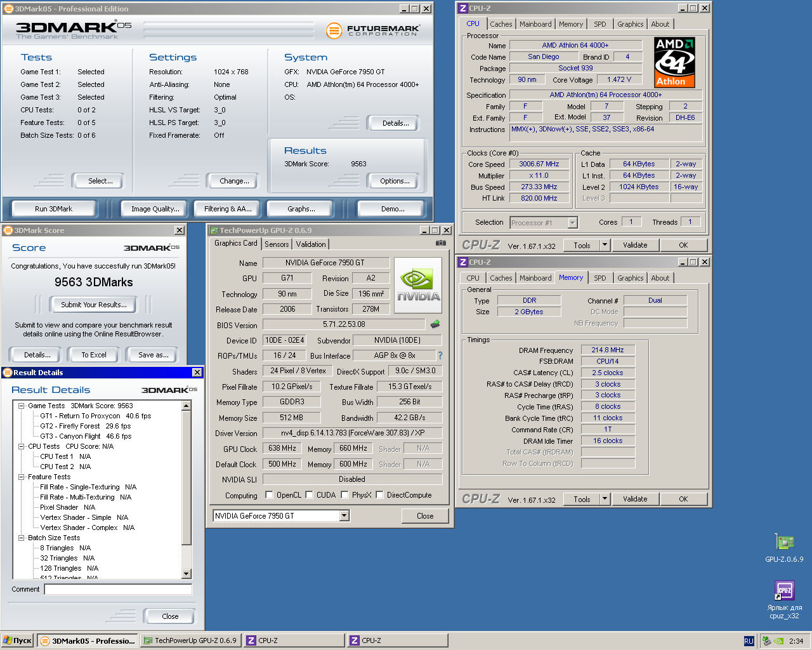Switch to the Sensors tab in GPU-Z
Viewport: 812px width, 650px height.
[x=277, y=244]
